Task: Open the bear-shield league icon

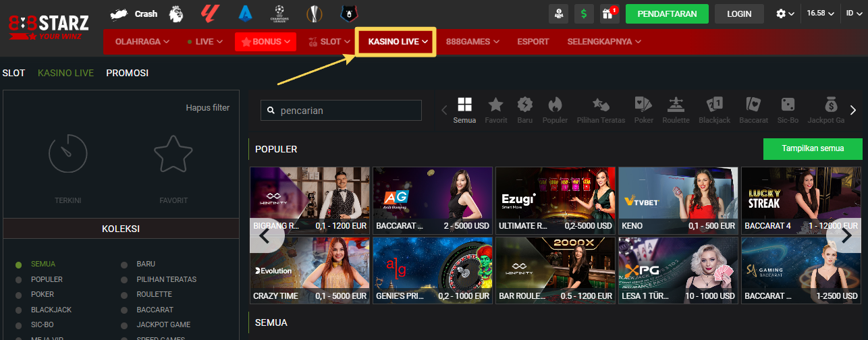Action: (349, 13)
